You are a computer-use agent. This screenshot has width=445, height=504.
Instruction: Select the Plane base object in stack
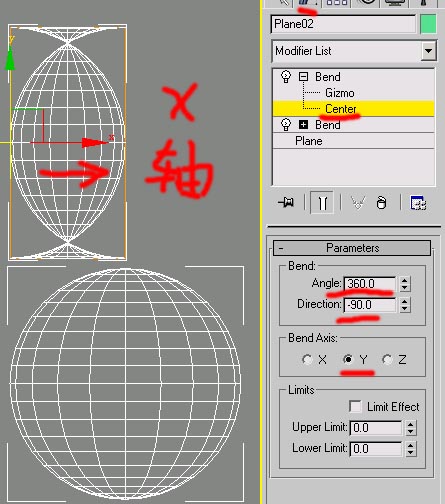coord(309,141)
